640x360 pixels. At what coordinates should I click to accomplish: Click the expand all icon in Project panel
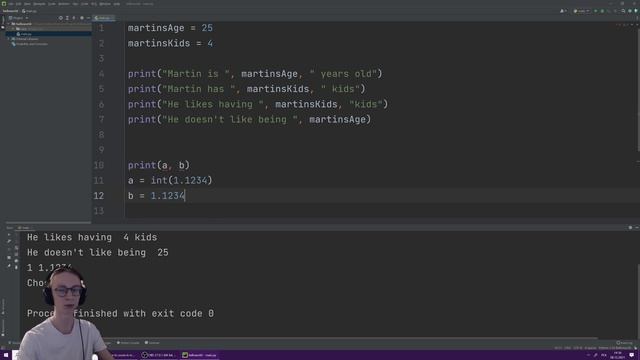(67, 18)
